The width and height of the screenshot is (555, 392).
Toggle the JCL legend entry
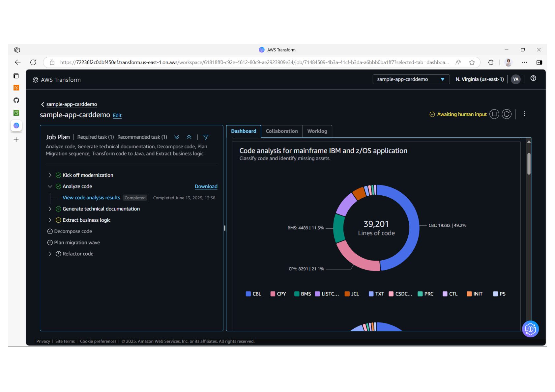coord(352,294)
